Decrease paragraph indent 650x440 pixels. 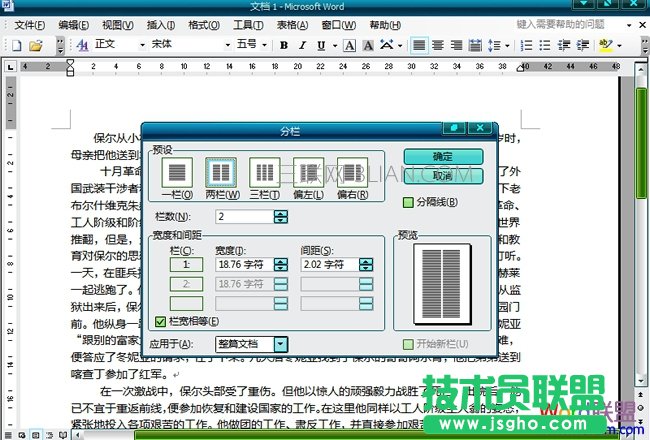564,45
